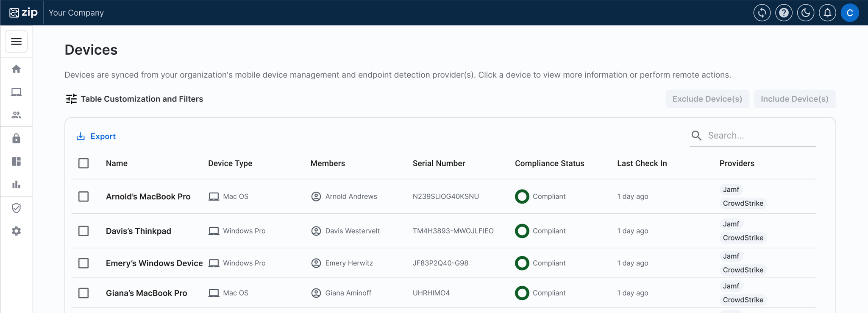
Task: Go to Home via sidebar icon
Action: click(x=16, y=69)
